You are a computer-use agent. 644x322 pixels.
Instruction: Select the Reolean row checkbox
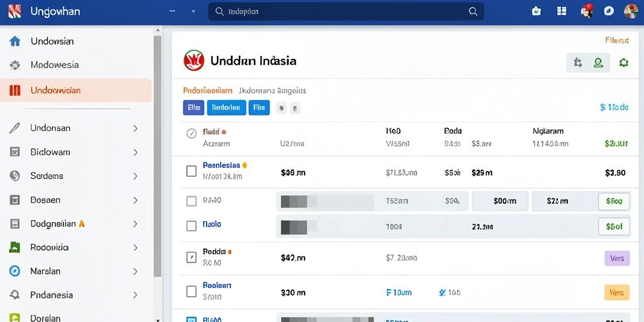[191, 292]
